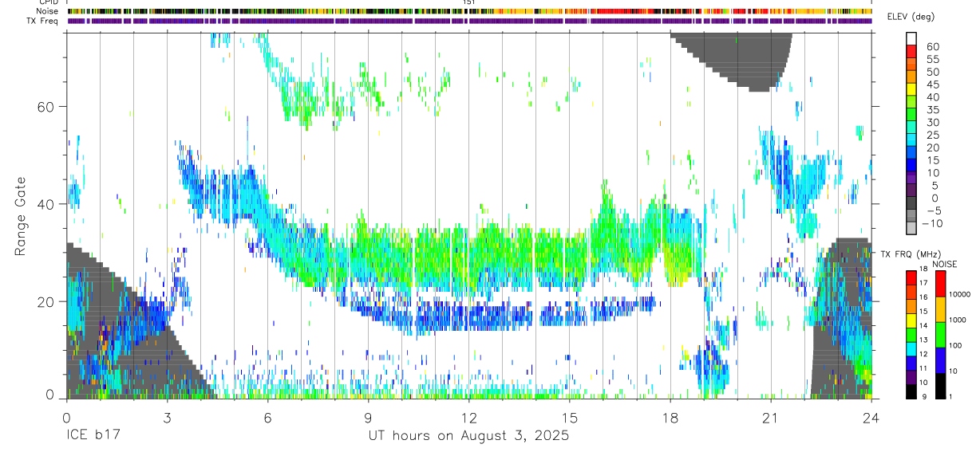Select the green segment of the NOISE colorbar
Image resolution: width=980 pixels, height=452 pixels.
[x=941, y=335]
